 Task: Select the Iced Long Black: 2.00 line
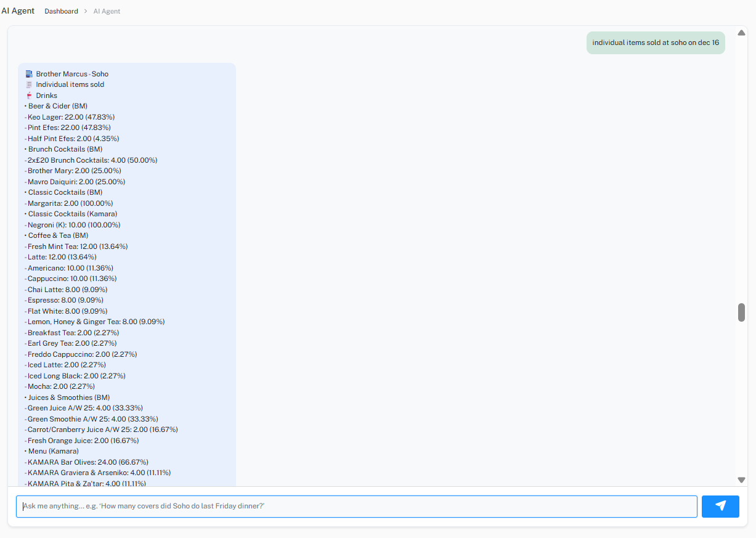coord(75,376)
